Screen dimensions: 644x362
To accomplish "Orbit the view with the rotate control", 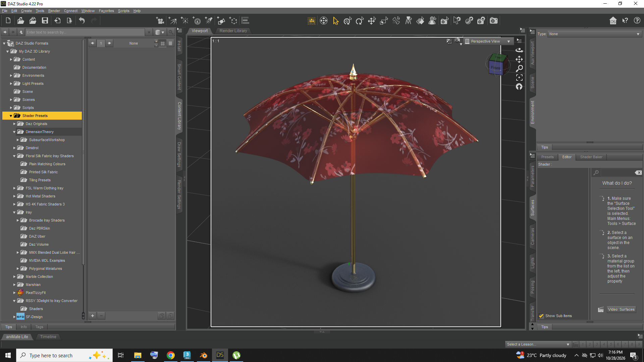I will click(x=519, y=50).
